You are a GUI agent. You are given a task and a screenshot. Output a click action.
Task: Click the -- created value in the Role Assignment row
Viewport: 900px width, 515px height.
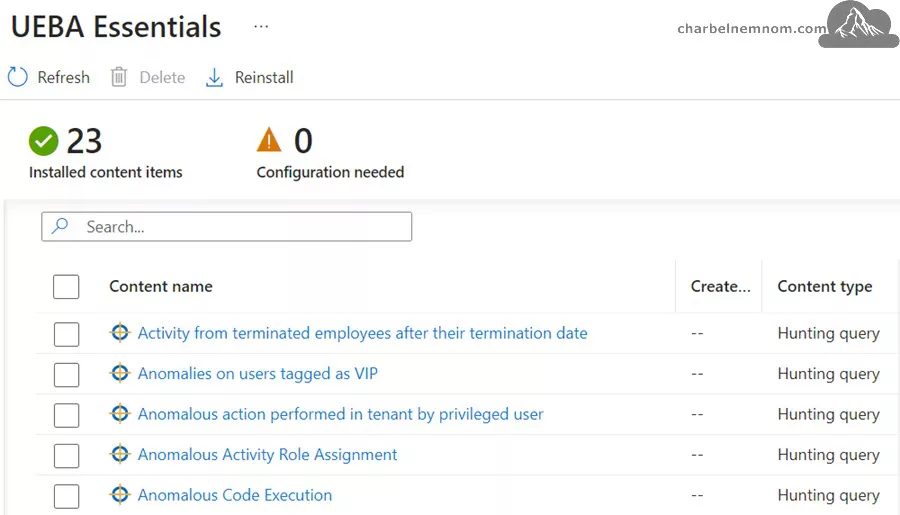697,455
